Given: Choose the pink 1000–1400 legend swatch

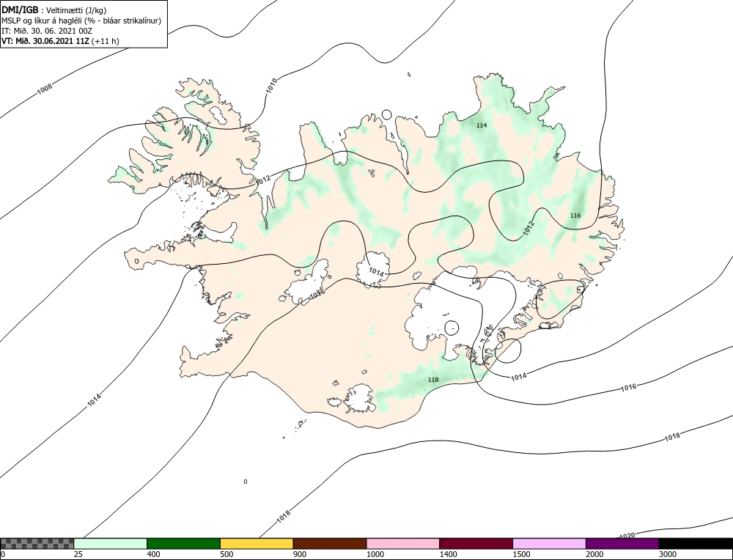Looking at the screenshot, I should click(403, 543).
